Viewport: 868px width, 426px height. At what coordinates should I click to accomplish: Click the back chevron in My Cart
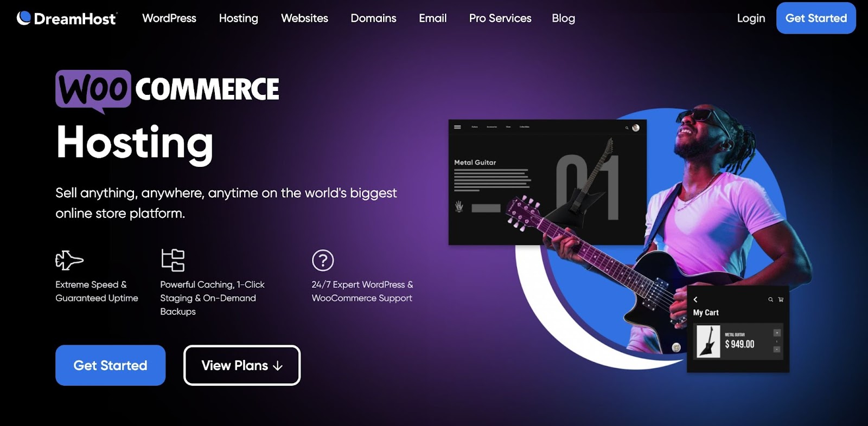(x=695, y=299)
